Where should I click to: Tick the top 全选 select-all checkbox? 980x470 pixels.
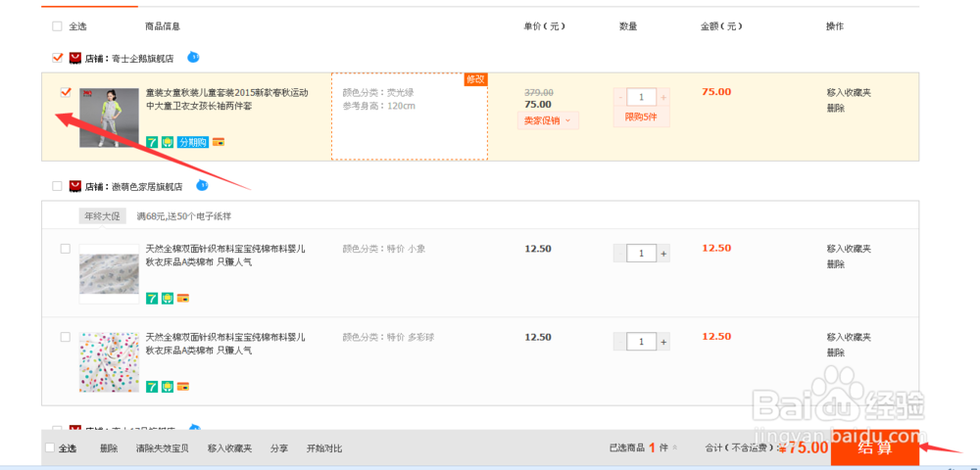(56, 26)
